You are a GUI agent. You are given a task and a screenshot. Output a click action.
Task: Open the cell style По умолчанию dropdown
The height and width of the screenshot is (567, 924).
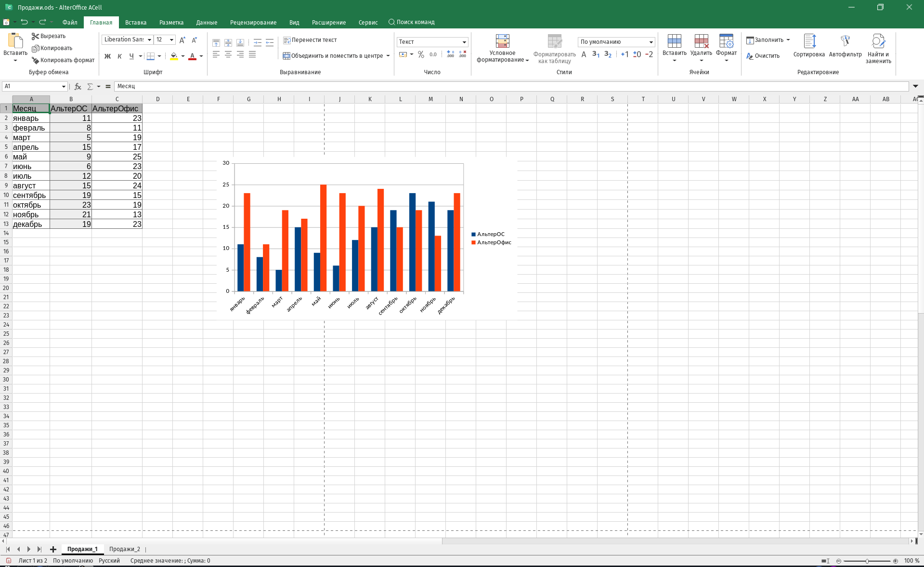[651, 42]
